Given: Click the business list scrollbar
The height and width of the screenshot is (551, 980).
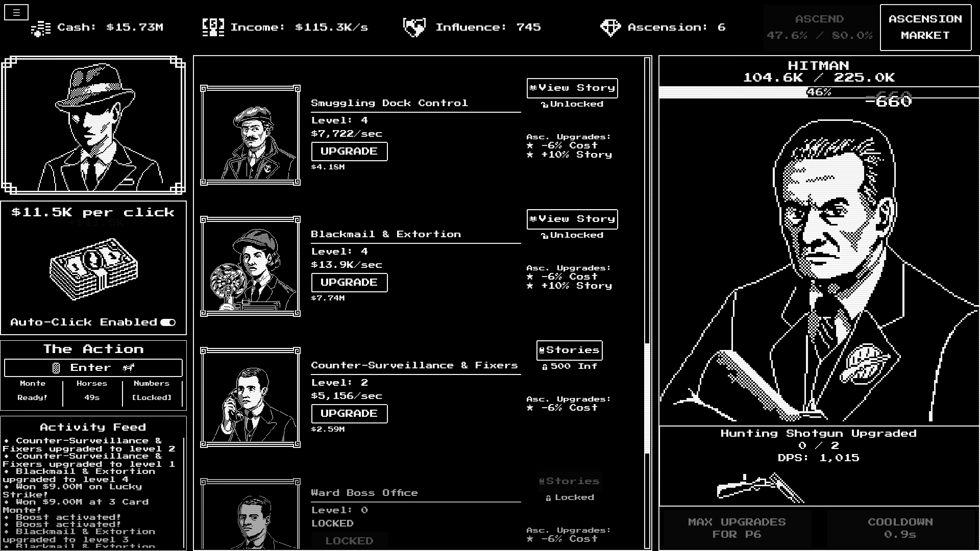Looking at the screenshot, I should point(647,398).
